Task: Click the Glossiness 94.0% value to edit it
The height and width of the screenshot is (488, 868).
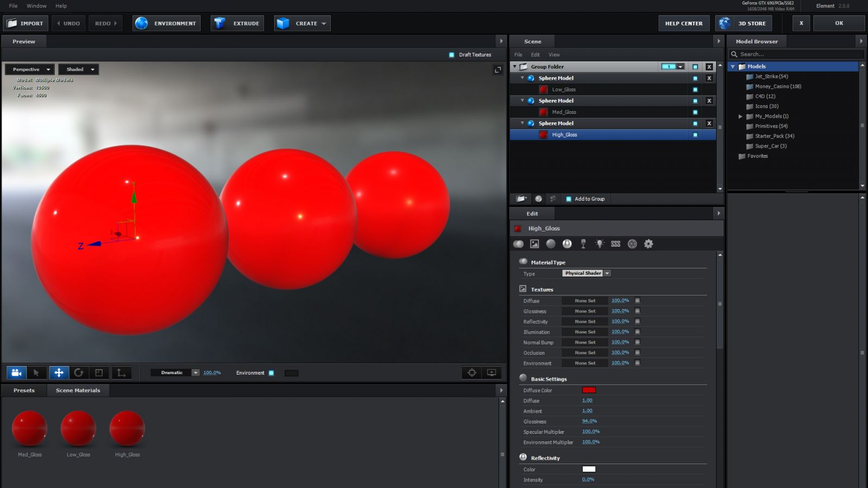Action: click(x=589, y=421)
